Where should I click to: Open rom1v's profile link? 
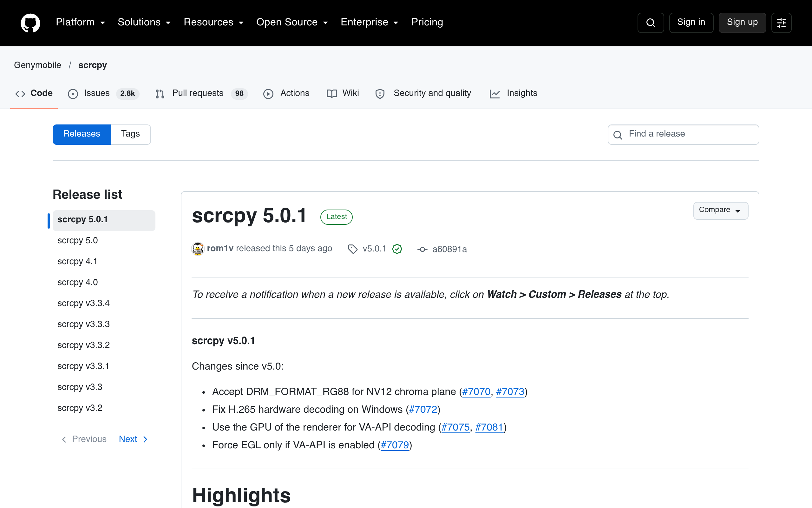(x=220, y=249)
